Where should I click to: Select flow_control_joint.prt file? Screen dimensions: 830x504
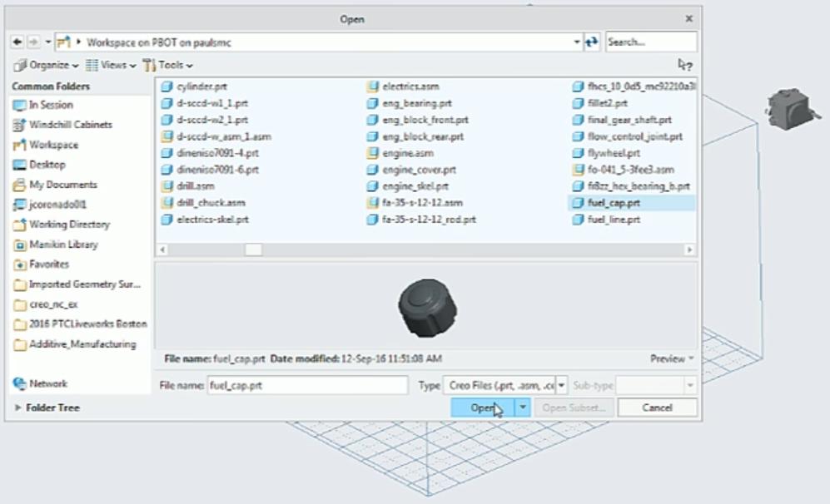(x=628, y=136)
